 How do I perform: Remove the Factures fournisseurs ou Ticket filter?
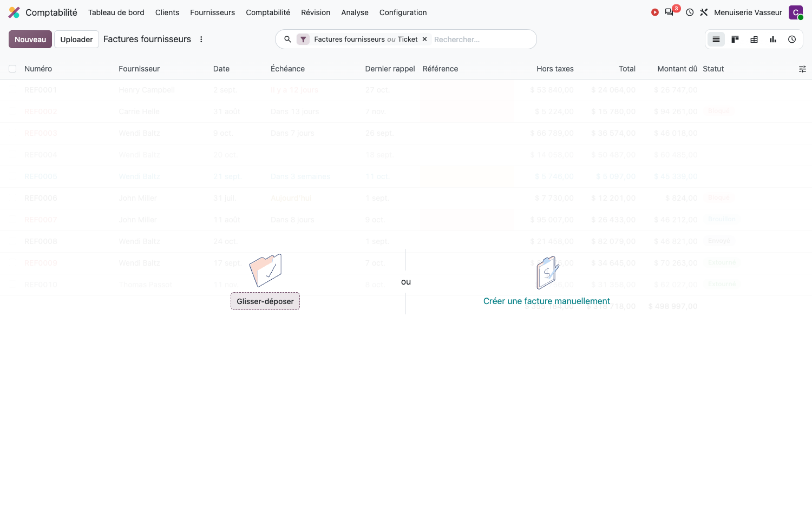425,39
